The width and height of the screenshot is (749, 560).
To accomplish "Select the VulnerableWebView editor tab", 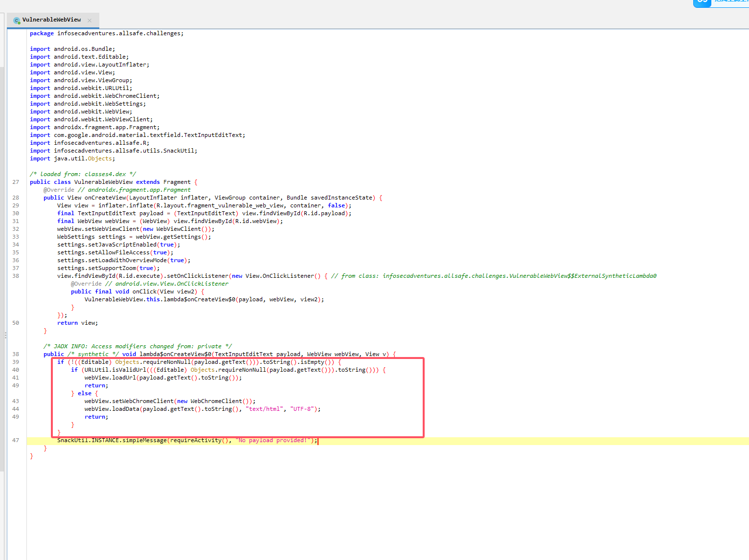I will tap(51, 20).
